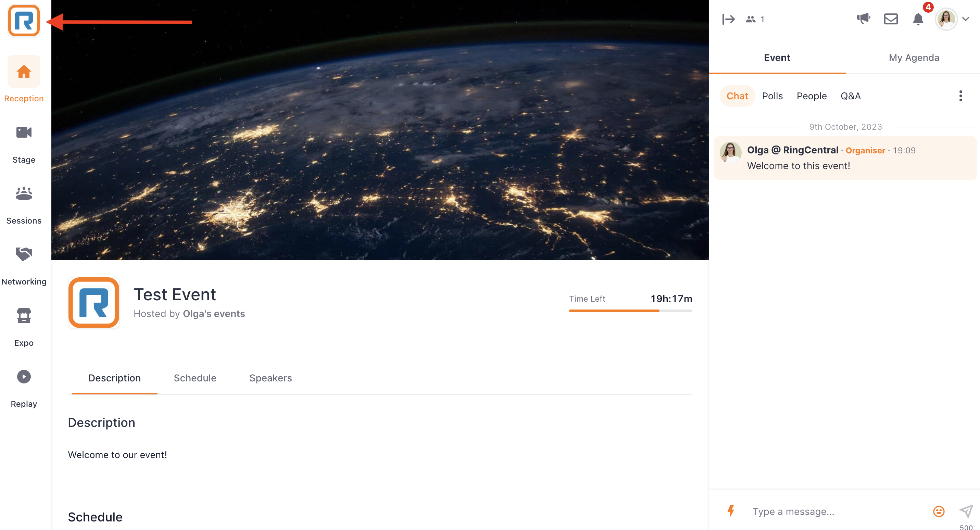Click the 9th October, 2023 date separator
Screen dimensions: 980x530
coord(845,127)
